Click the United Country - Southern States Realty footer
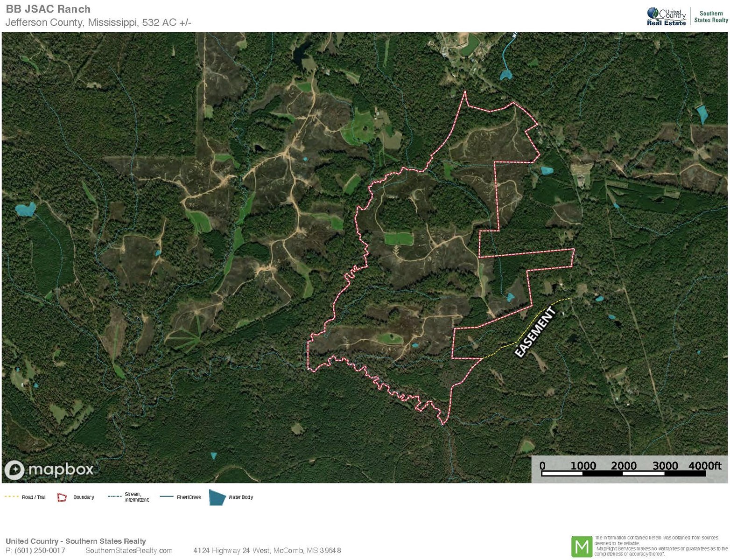 [x=76, y=541]
